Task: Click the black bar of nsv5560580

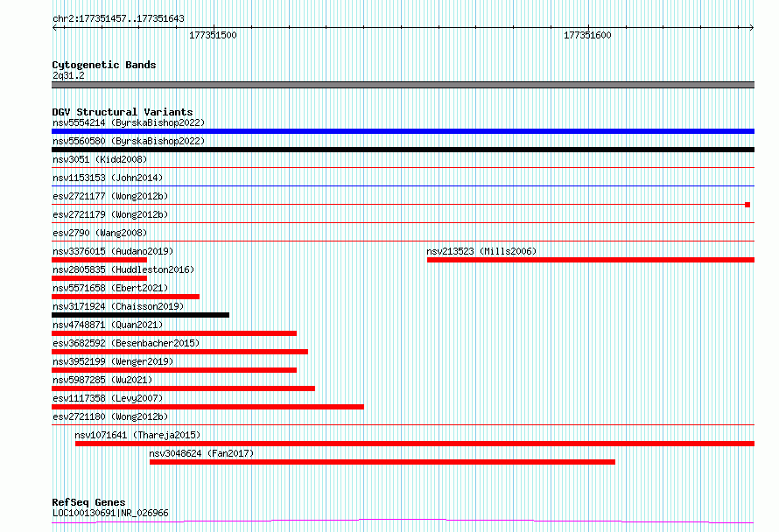Action: [x=403, y=150]
